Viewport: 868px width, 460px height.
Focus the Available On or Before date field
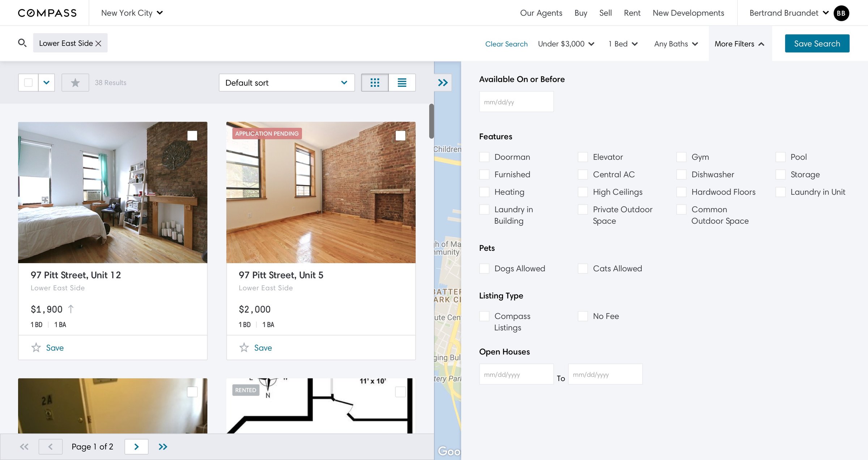pos(516,102)
